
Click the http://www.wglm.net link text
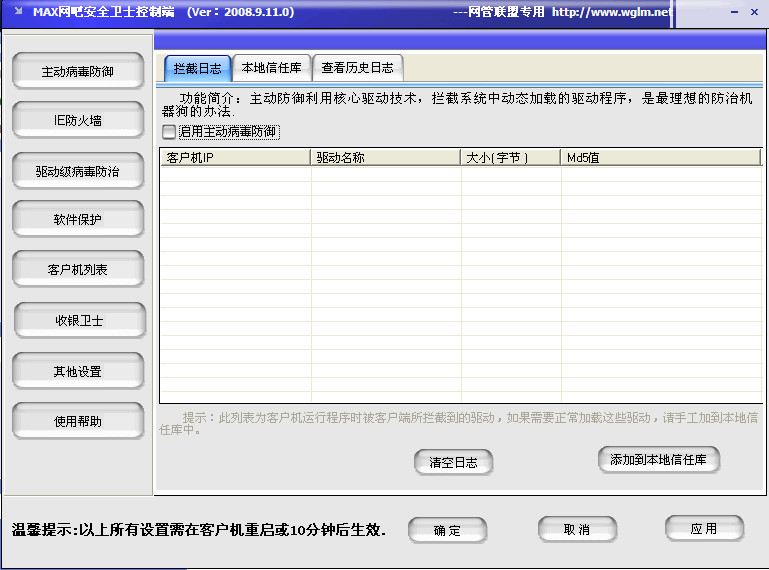coord(612,12)
